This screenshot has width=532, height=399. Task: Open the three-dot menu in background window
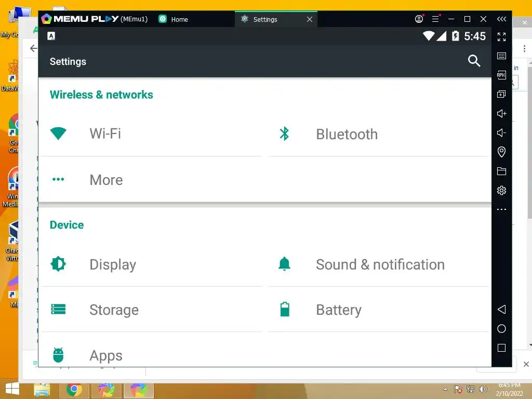[524, 48]
